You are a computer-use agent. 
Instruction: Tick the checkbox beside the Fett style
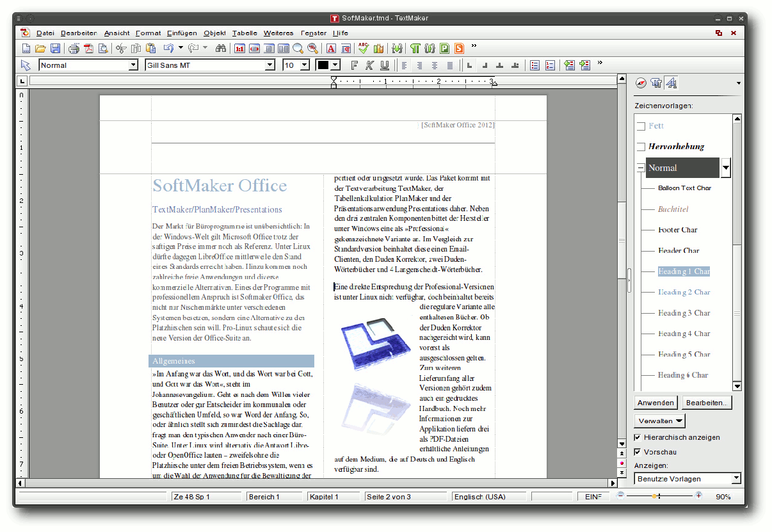tap(641, 127)
